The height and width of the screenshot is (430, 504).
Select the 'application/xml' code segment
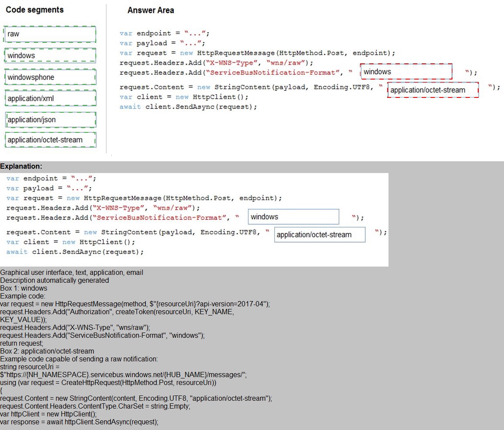click(x=50, y=98)
